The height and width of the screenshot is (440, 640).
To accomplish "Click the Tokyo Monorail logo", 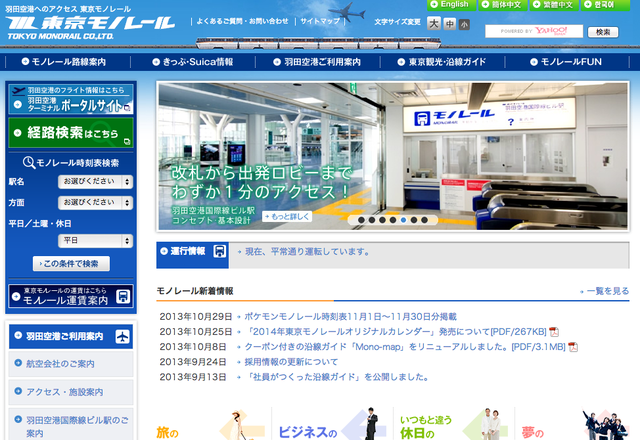I will [90, 28].
